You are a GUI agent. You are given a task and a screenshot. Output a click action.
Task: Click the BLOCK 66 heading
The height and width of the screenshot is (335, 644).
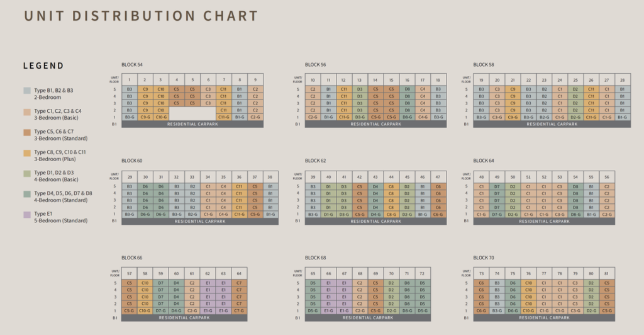click(131, 258)
